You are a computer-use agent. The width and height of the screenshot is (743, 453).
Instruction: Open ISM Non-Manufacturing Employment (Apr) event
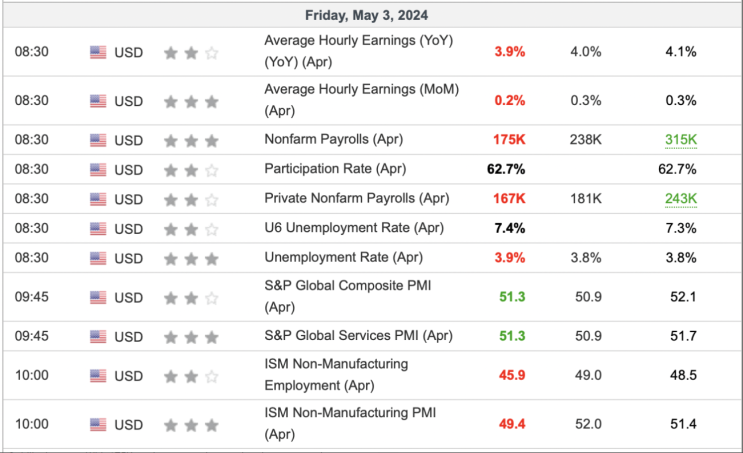click(336, 375)
